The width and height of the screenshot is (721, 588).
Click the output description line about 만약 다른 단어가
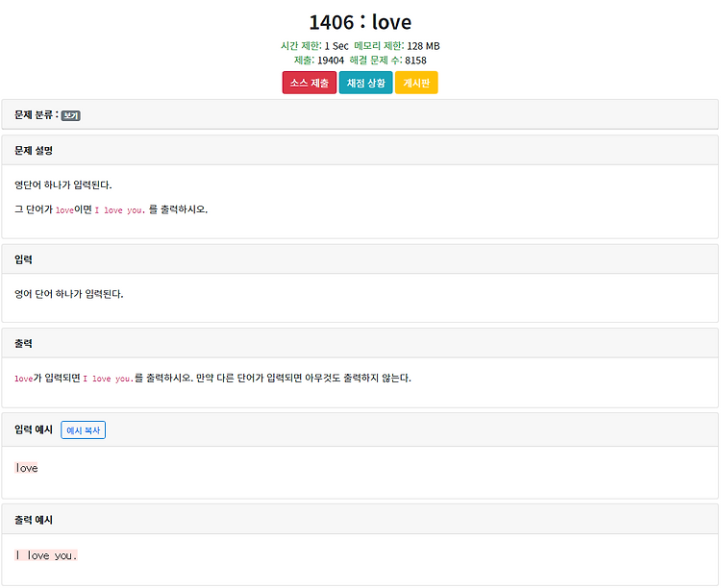pos(212,379)
